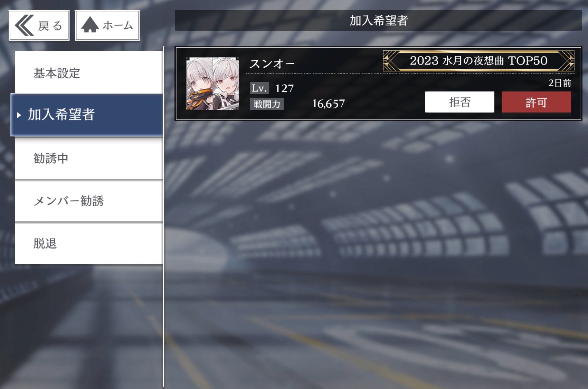Screen dimensions: 588x389
Task: Click the house icon on the ホーム button
Action: tap(90, 25)
